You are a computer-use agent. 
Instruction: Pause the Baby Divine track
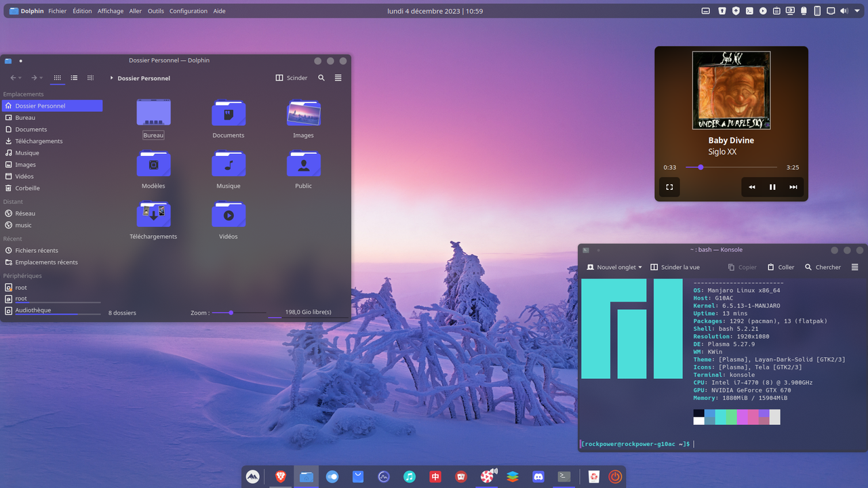pyautogui.click(x=772, y=187)
